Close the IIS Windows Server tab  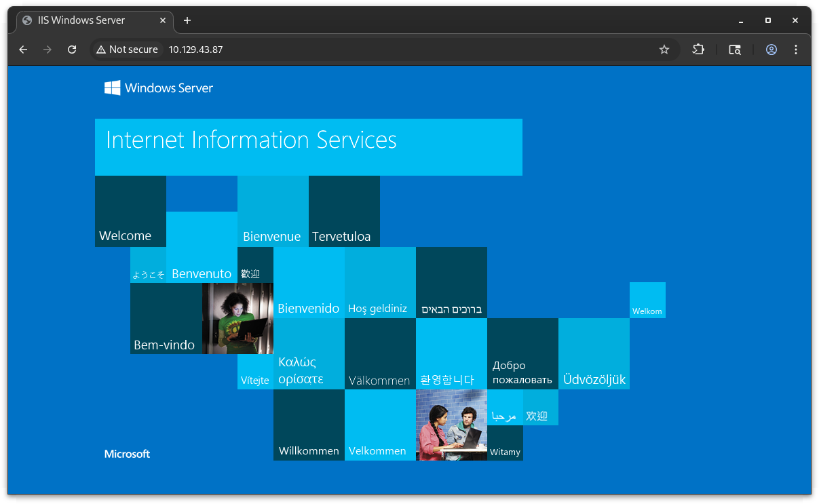[x=163, y=20]
